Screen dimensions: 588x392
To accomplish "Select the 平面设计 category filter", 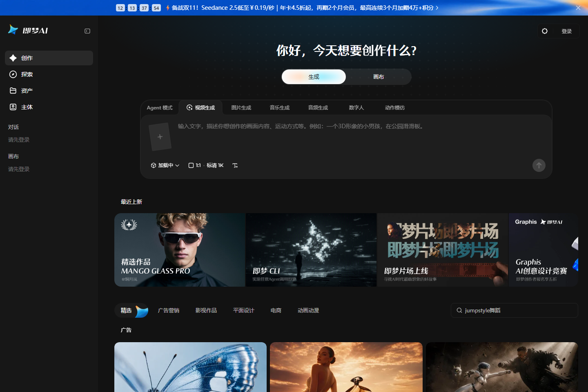I will (x=244, y=311).
